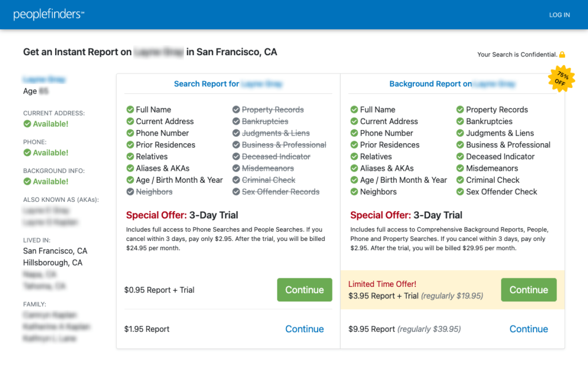Click the 'BACKGROUND INFO:' label
The height and width of the screenshot is (368, 588).
pos(54,171)
